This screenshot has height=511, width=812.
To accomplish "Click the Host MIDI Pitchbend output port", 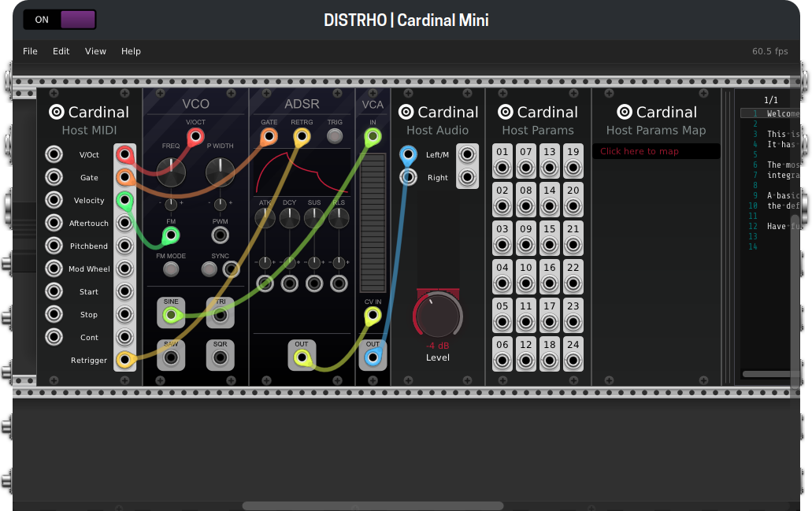I will pyautogui.click(x=124, y=246).
